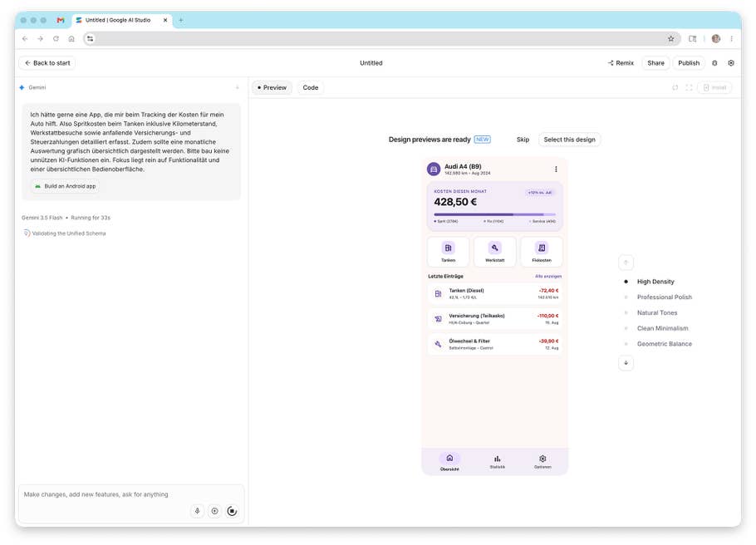Refresh the app preview
756x545 pixels.
675,87
